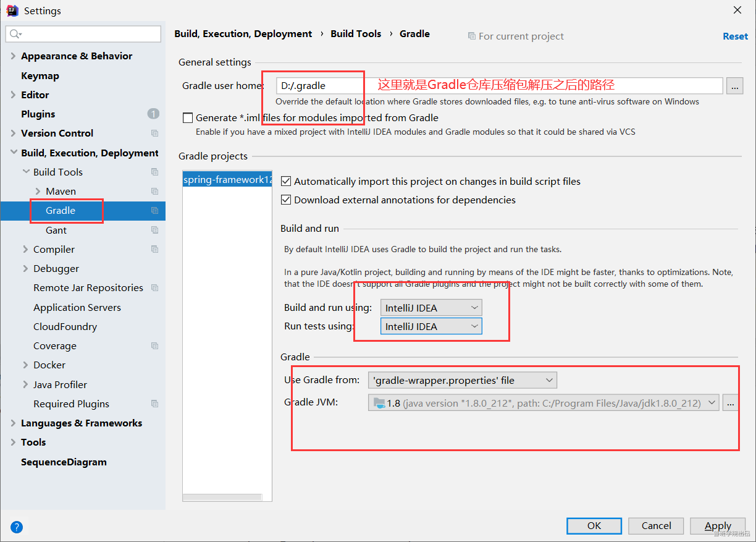Click the project-level icon next to Version Control
The height and width of the screenshot is (542, 756).
(154, 133)
